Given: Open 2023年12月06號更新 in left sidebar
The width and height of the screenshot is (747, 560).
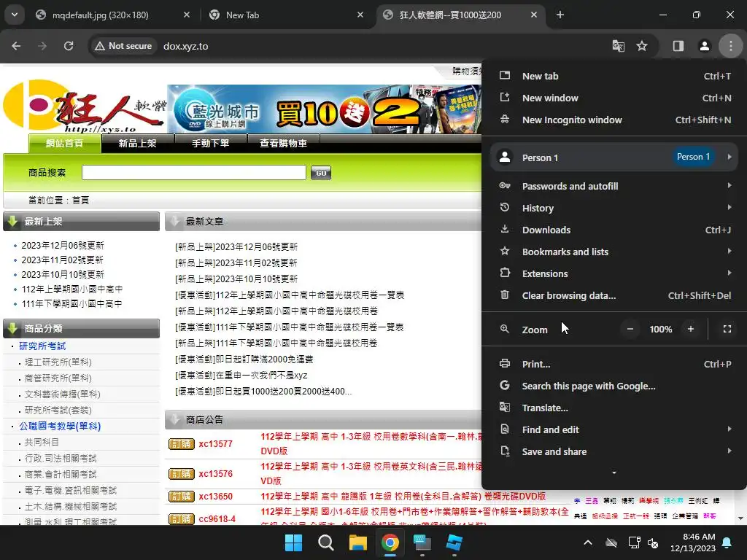Looking at the screenshot, I should pyautogui.click(x=63, y=246).
